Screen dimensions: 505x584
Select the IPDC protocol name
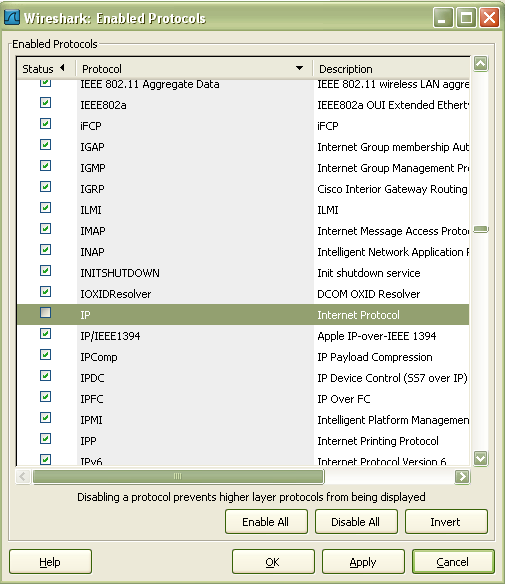92,378
